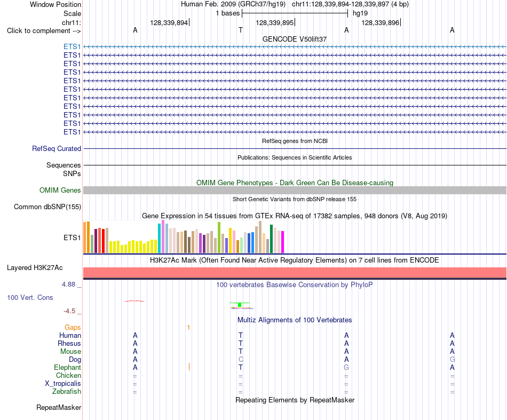Select the light-blue highlighted ETS1 transcript label
The width and height of the screenshot is (507, 420).
72,46
